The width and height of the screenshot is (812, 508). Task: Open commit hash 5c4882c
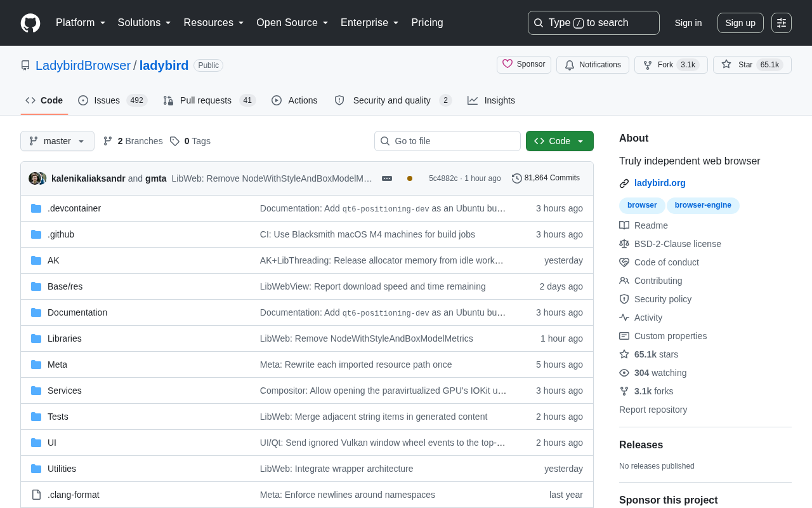coord(443,178)
